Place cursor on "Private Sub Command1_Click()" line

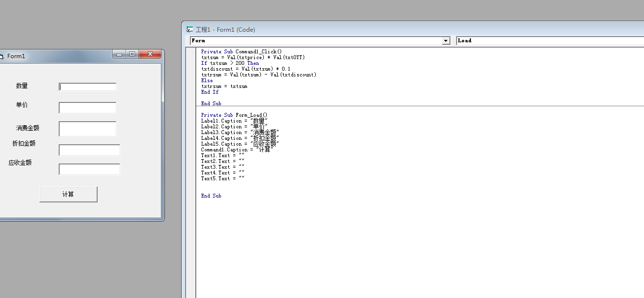241,51
